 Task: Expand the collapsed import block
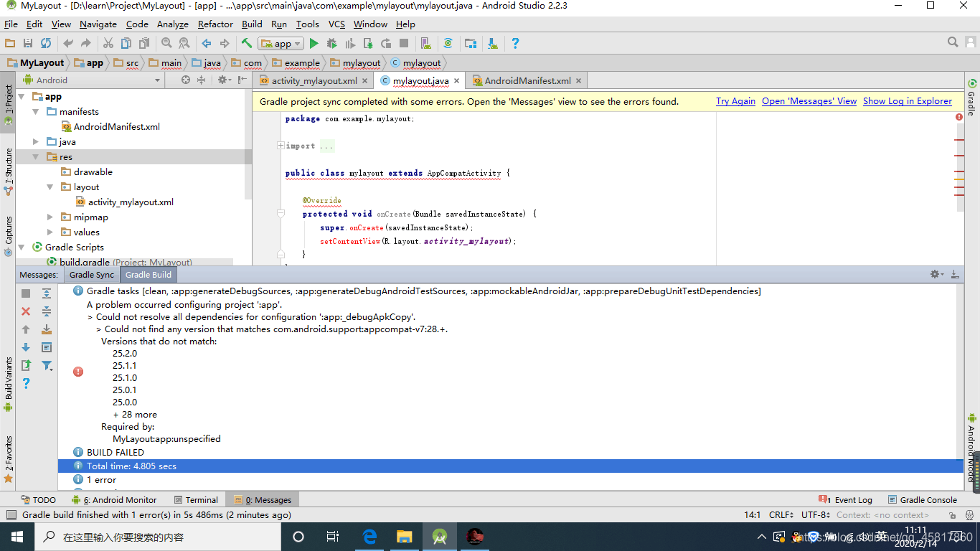[281, 146]
